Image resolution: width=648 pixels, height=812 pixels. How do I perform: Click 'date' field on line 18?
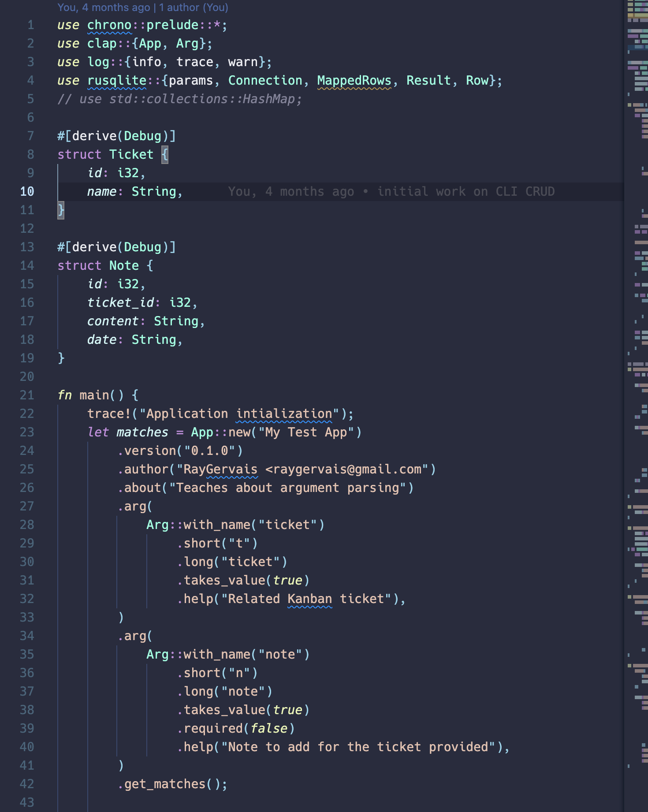[x=102, y=340]
